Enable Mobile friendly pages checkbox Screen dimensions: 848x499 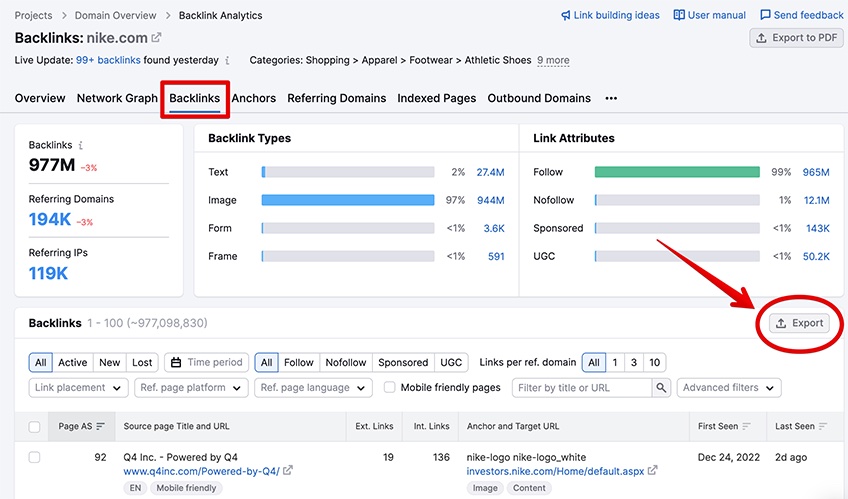coord(389,388)
